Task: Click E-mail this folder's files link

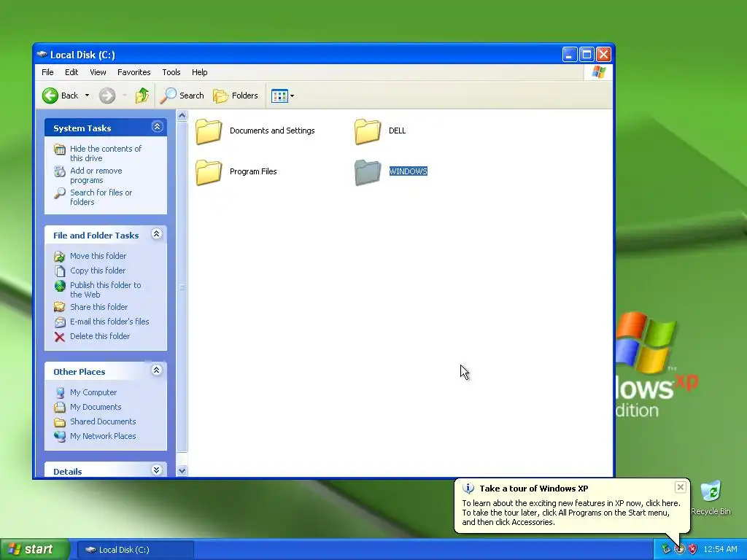Action: (109, 322)
